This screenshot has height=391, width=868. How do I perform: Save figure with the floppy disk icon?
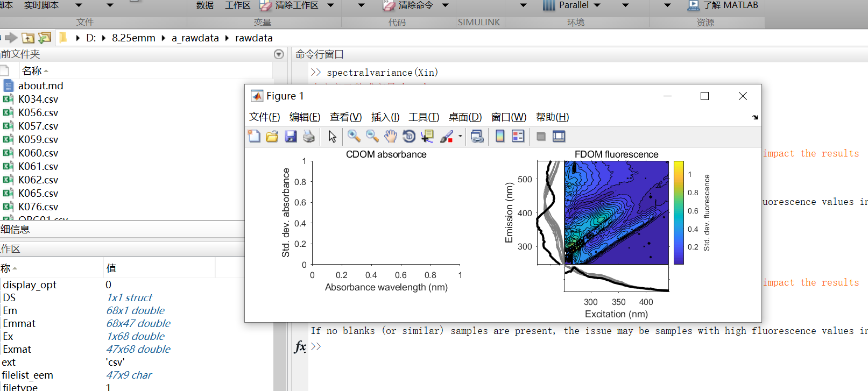[x=291, y=137]
